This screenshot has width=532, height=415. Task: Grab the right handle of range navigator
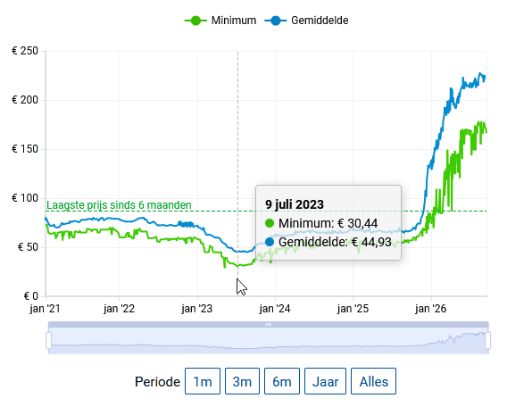tap(488, 340)
